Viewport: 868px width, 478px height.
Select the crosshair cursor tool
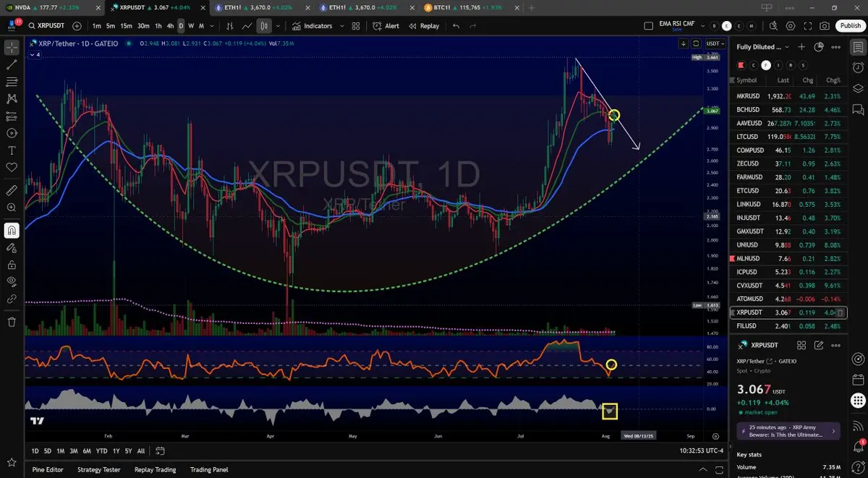pos(12,48)
